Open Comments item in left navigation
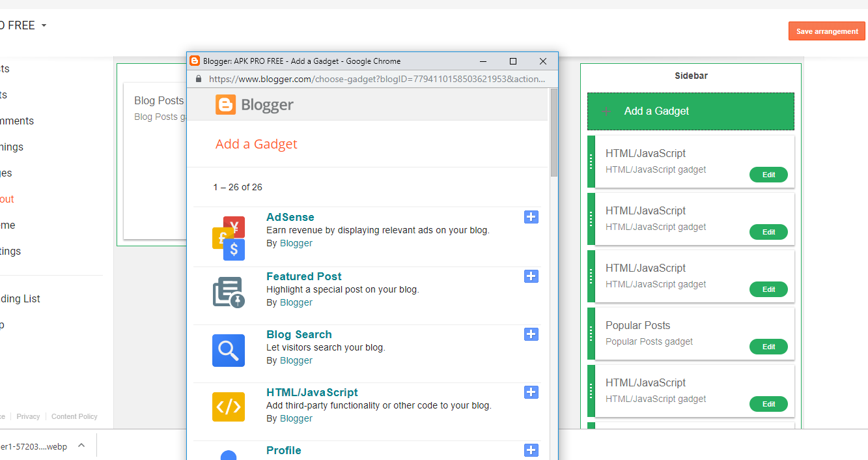Screen dimensions: 868x460 coord(16,121)
